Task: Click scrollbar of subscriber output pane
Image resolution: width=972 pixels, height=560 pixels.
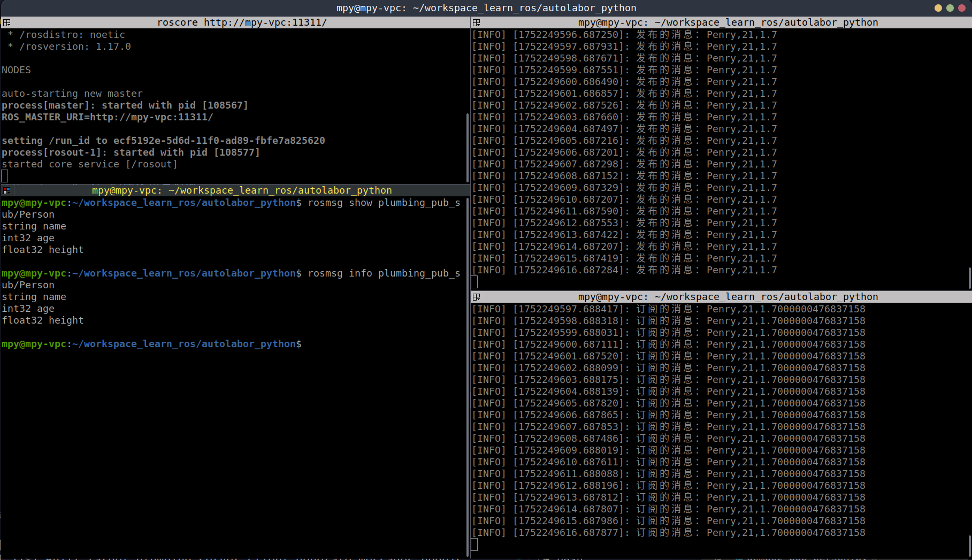Action: pyautogui.click(x=969, y=546)
